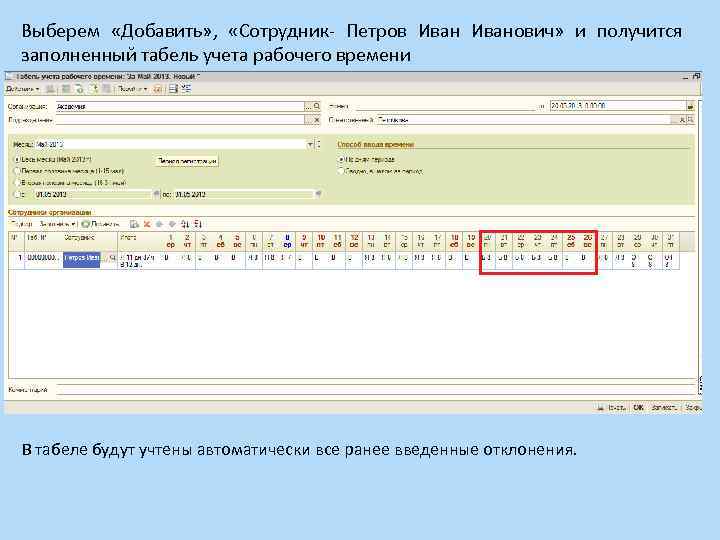Select radio button 'Весь месяц (Май 2012)'
720x540 pixels.
[x=17, y=159]
